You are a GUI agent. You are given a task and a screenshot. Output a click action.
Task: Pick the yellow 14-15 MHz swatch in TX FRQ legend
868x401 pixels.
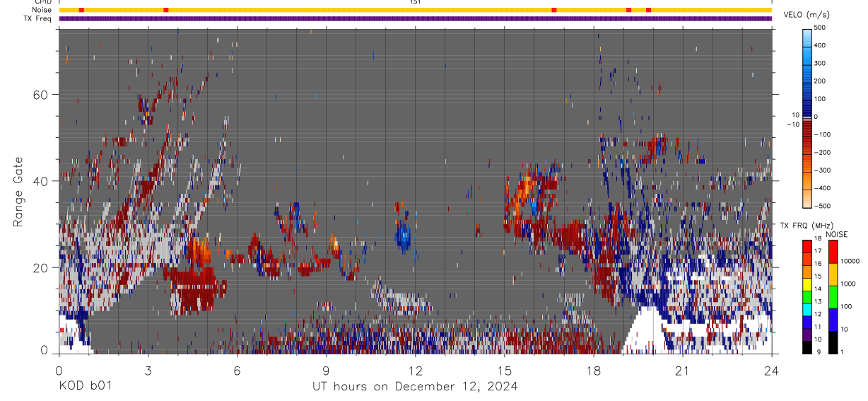pos(807,284)
